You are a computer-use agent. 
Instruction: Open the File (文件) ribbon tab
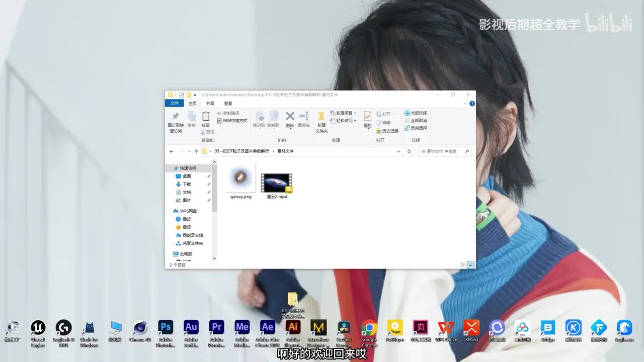[x=174, y=104]
